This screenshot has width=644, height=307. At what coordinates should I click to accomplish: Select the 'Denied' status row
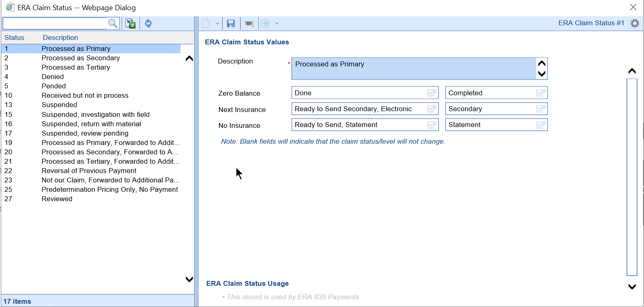(91, 77)
